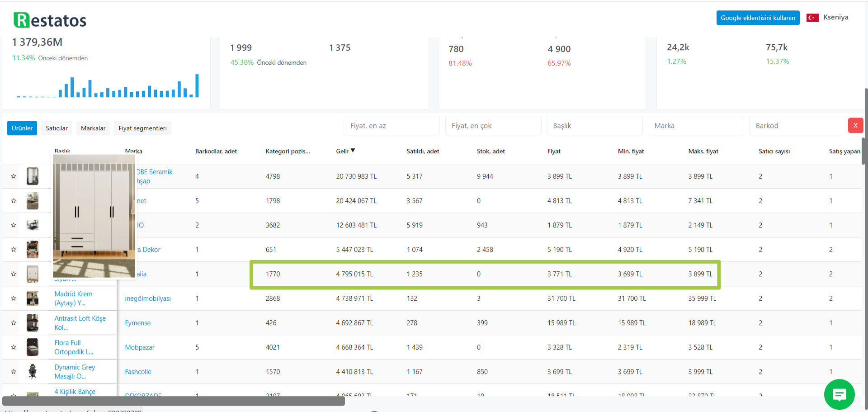Click the 31 700 TL price cell
The height and width of the screenshot is (412, 868).
(x=561, y=298)
